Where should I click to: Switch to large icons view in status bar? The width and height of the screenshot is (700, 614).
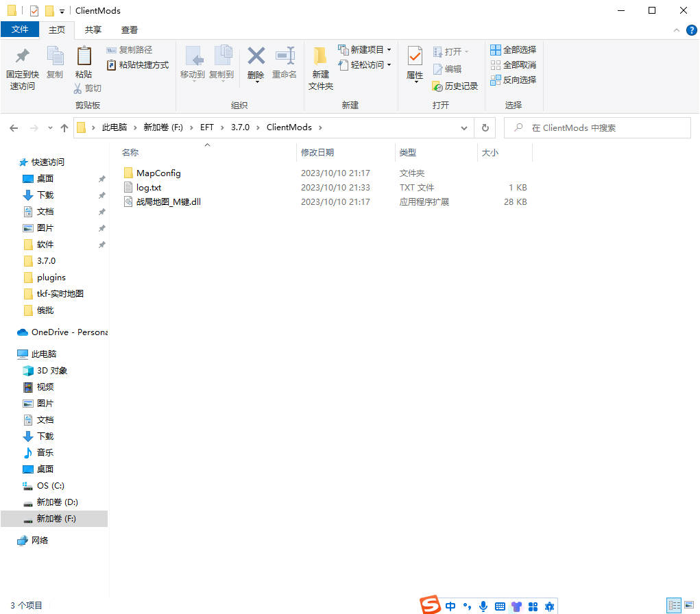pyautogui.click(x=689, y=605)
